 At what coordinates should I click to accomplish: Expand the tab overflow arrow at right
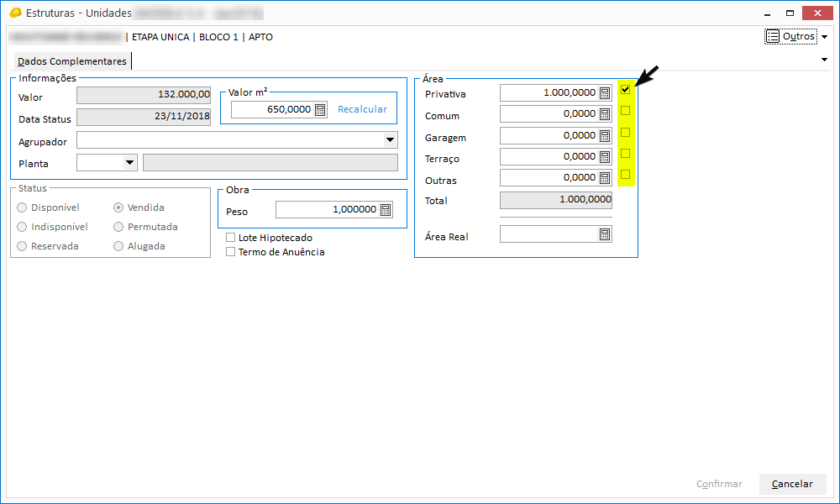coord(823,60)
